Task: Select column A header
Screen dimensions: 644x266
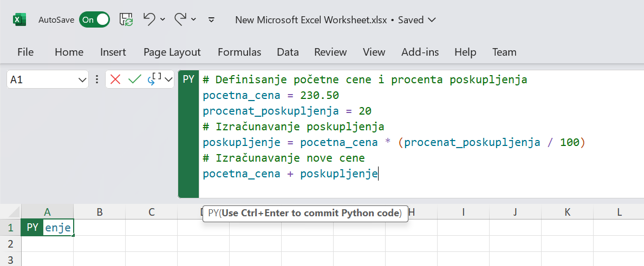Action: 47,212
